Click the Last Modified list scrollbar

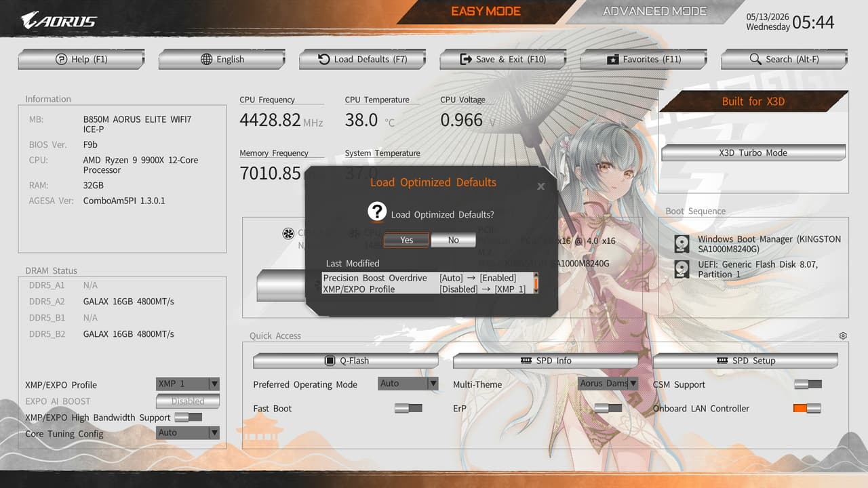click(x=535, y=283)
